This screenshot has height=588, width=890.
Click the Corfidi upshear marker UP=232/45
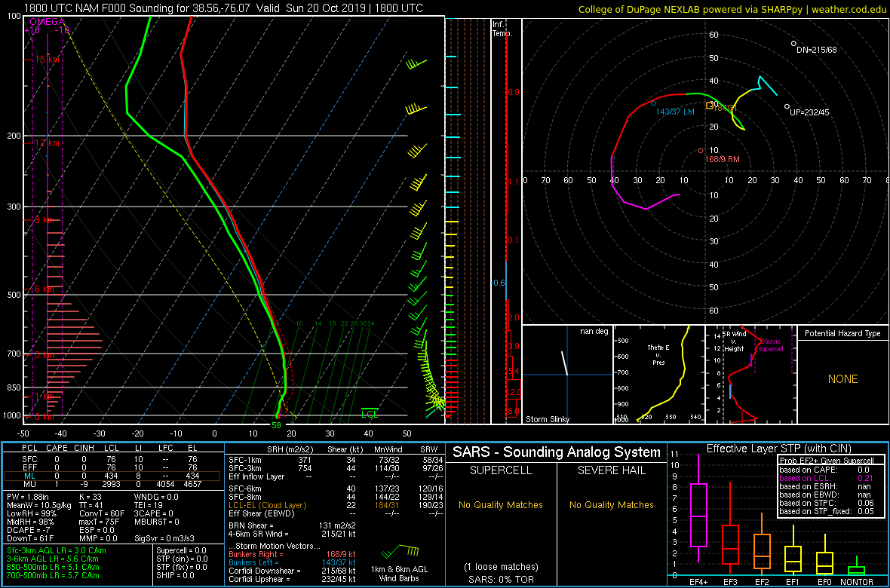(x=787, y=106)
